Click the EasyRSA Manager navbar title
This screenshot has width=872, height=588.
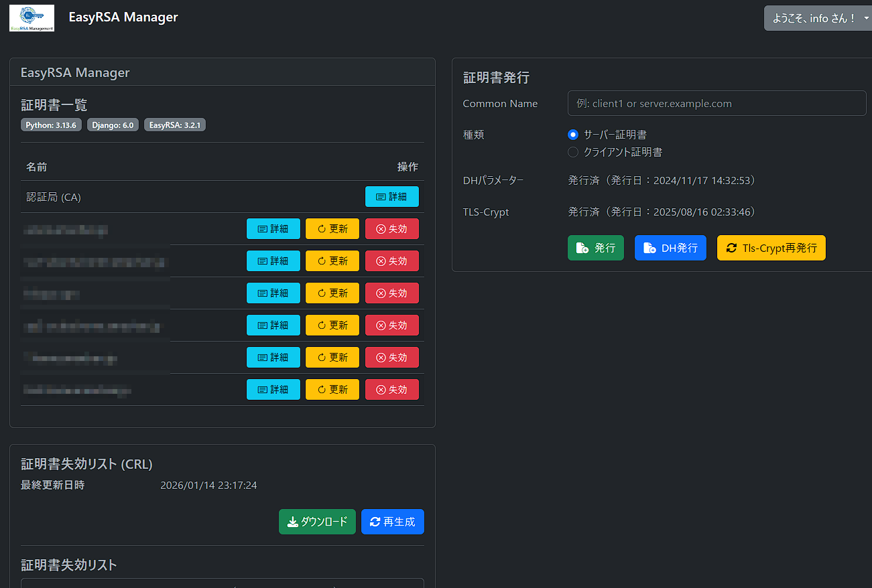click(123, 17)
